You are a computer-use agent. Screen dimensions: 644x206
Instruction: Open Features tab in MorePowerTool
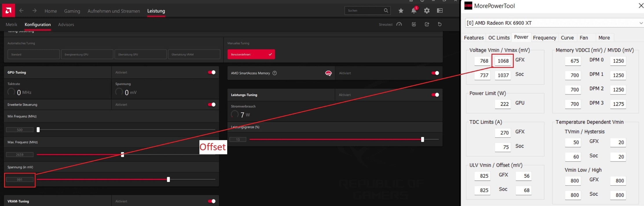pos(474,38)
